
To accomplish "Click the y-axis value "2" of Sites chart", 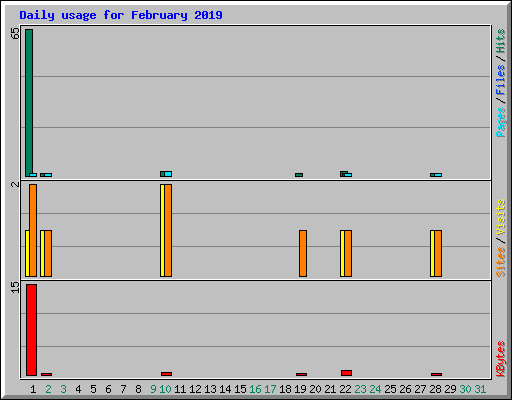I will point(15,184).
